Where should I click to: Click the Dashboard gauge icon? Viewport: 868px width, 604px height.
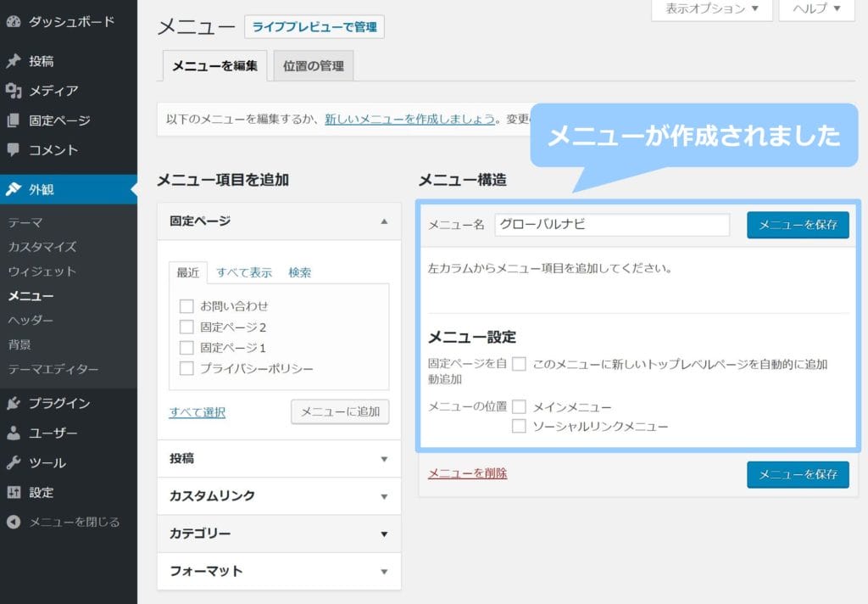pos(14,21)
